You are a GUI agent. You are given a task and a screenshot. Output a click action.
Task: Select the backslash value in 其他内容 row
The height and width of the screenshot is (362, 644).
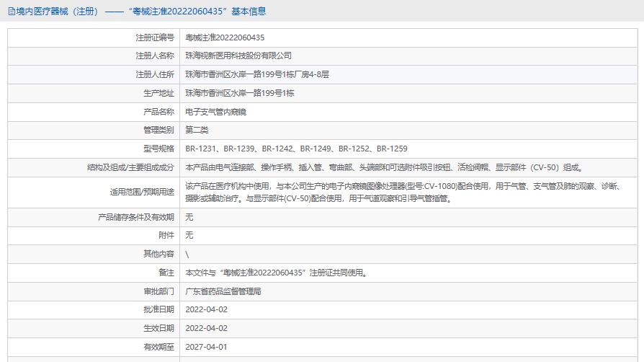[187, 255]
